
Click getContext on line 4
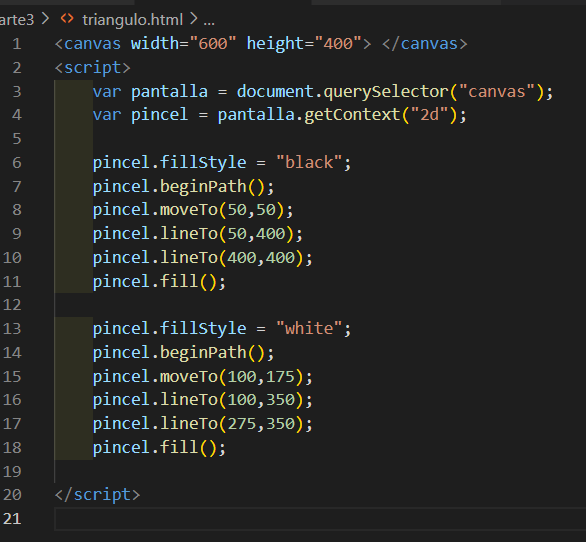[x=352, y=115]
